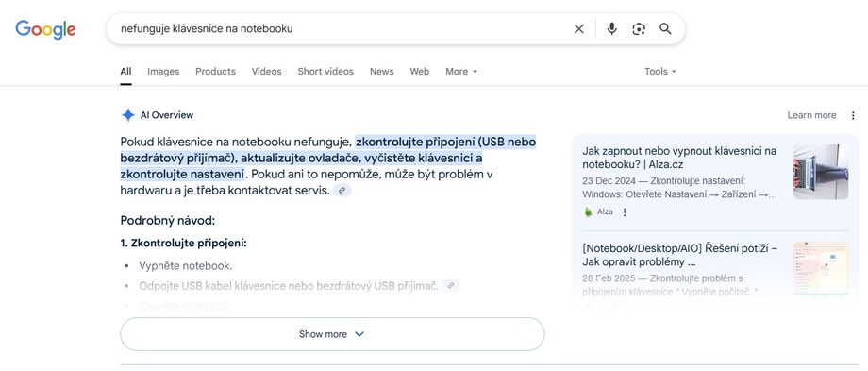
Task: Expand AI Overview with Show more
Action: coord(332,334)
